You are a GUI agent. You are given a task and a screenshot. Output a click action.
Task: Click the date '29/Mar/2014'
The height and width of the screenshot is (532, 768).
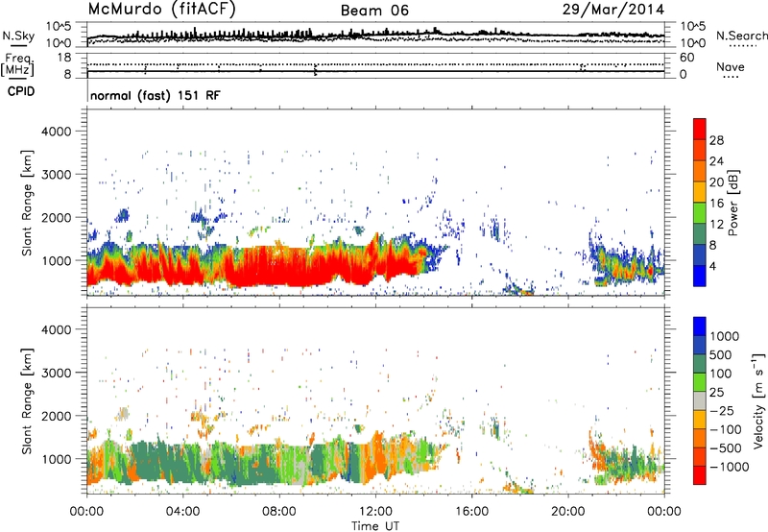(x=613, y=9)
